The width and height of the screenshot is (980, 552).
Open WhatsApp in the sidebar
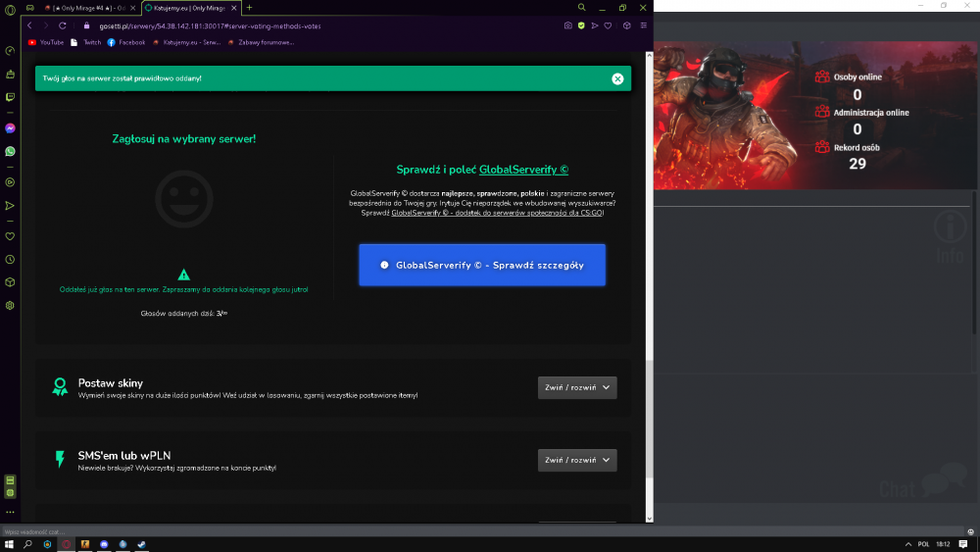pos(10,151)
